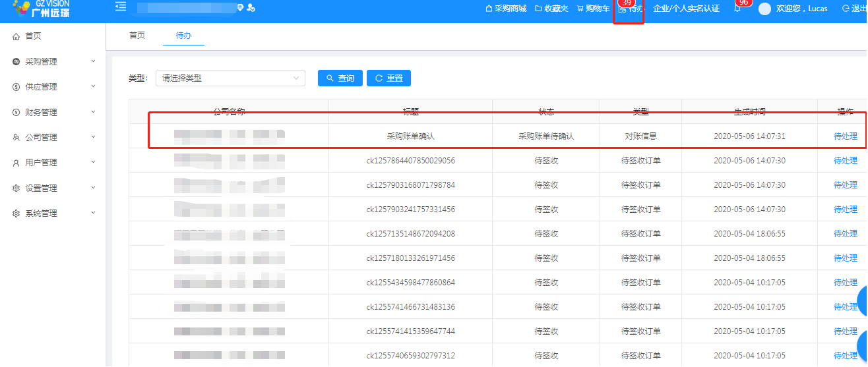The height and width of the screenshot is (367, 868).
Task: Click the 首页 home icon in sidebar
Action: tap(16, 37)
